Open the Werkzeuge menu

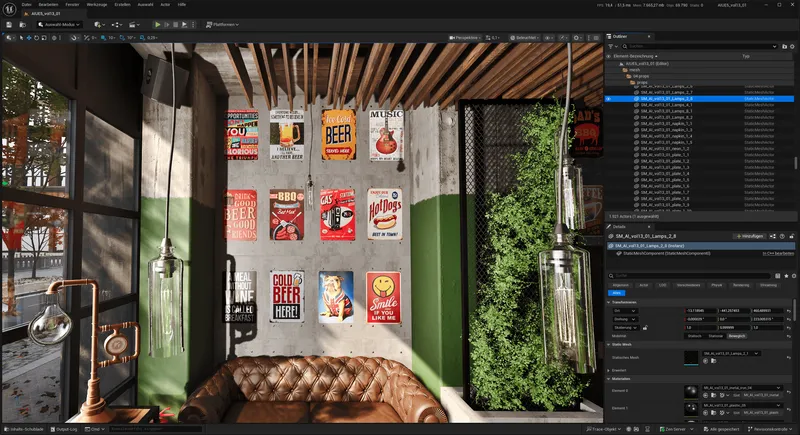point(97,5)
